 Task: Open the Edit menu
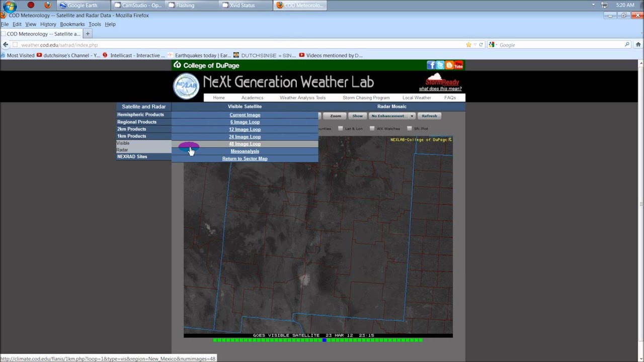tap(17, 24)
